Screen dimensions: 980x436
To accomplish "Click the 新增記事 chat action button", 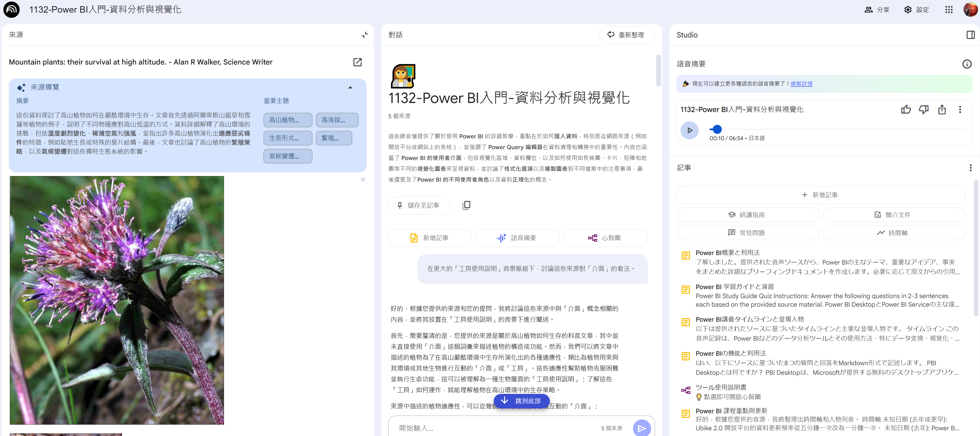I will [x=430, y=238].
